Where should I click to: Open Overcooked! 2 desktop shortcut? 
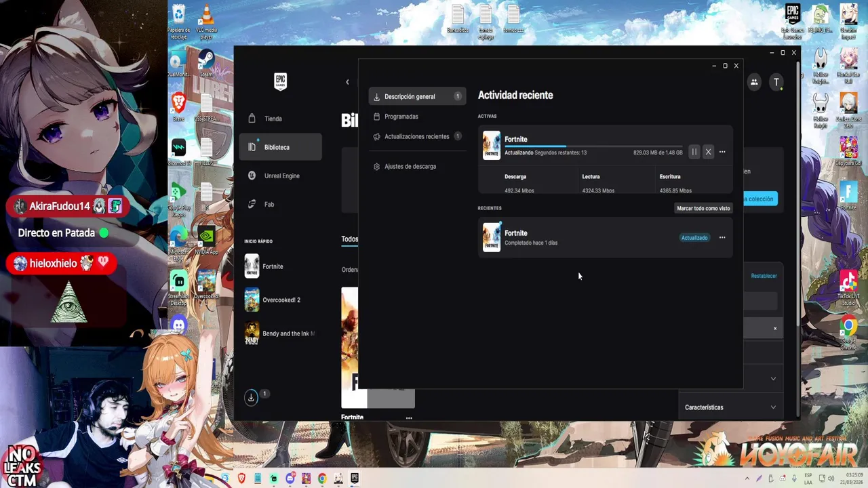[206, 285]
